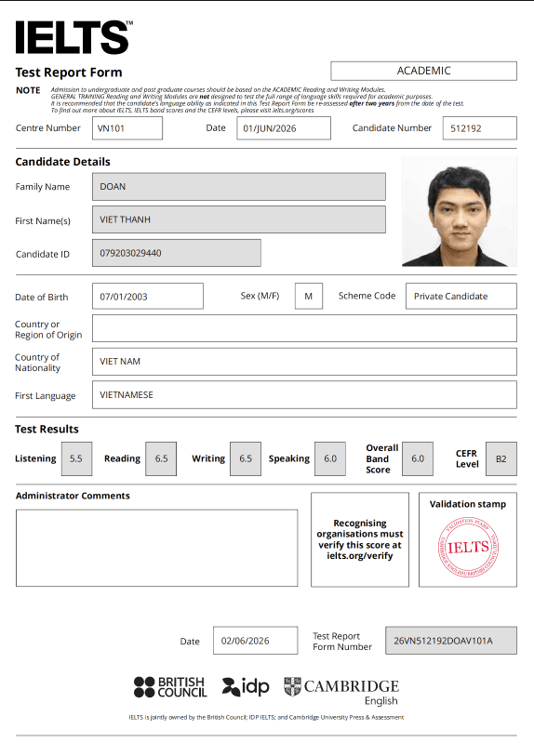Click the Country of Nationality field VIET NAM
This screenshot has width=534, height=756.
[x=304, y=362]
